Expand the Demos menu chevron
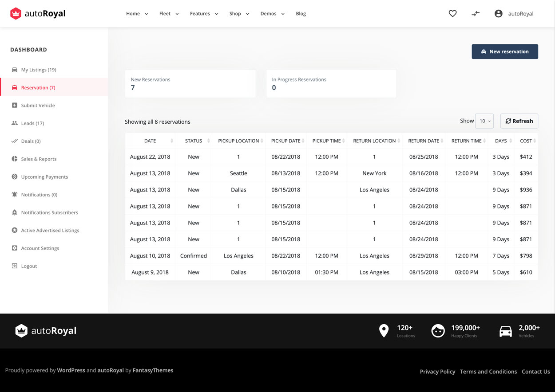Viewport: 555px width, 392px height. click(x=283, y=14)
